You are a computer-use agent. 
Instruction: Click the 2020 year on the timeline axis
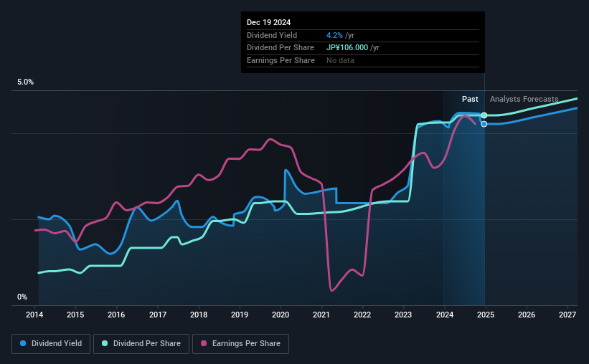281,315
